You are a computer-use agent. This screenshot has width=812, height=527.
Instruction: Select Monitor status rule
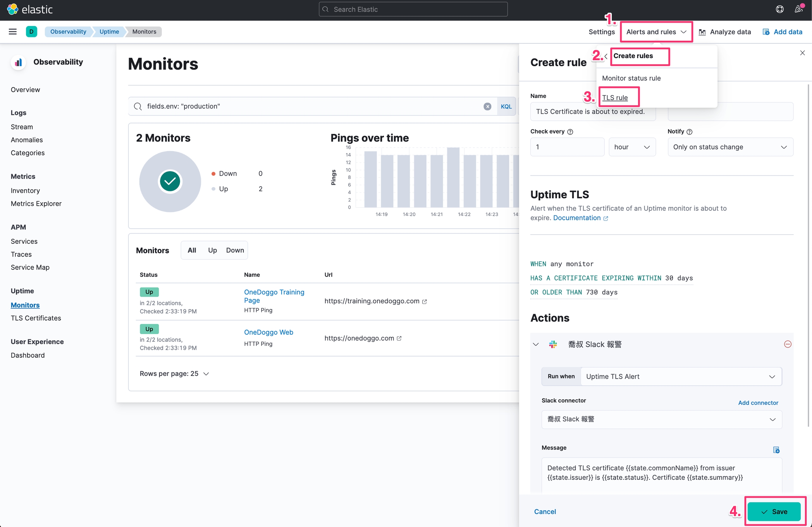point(631,78)
